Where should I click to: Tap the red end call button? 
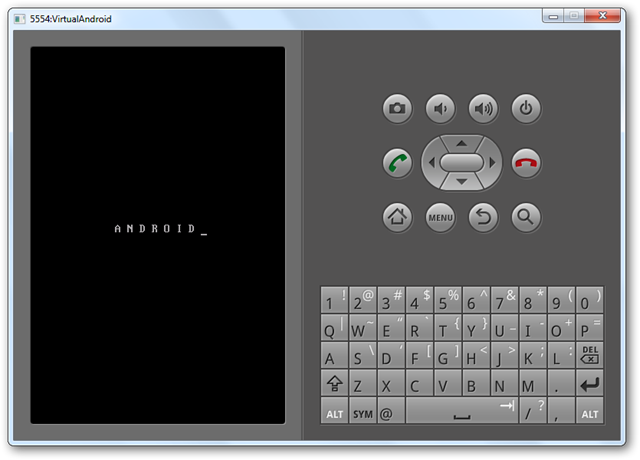[x=526, y=162]
